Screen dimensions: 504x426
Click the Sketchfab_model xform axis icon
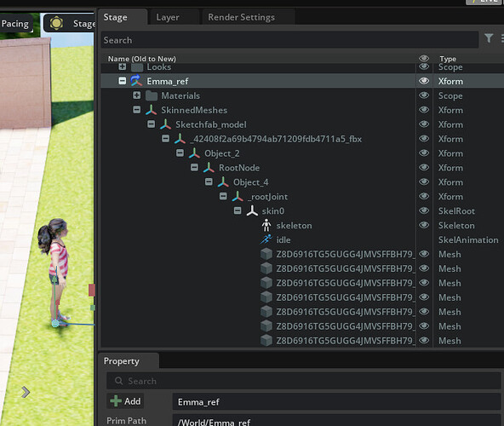pos(165,124)
